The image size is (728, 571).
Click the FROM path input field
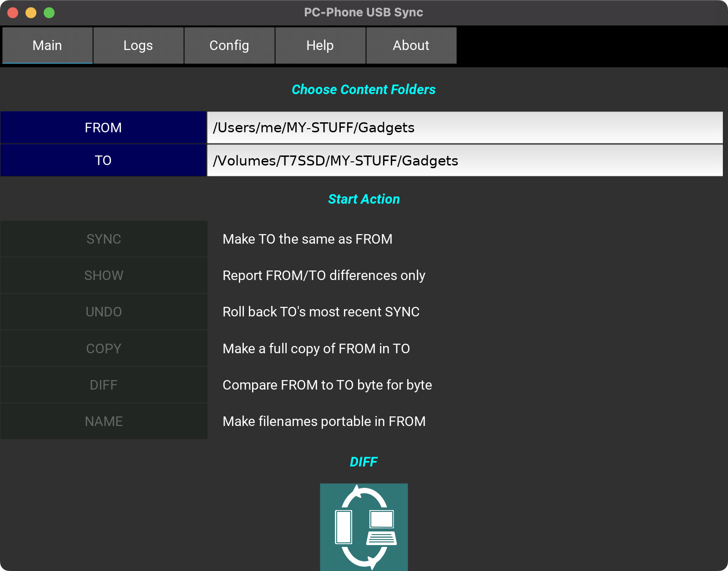465,128
